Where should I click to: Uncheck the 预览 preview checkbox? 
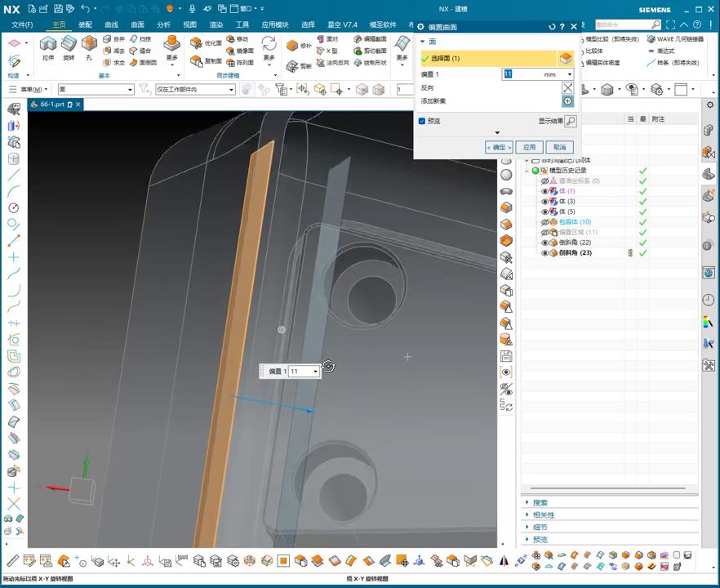pos(422,121)
